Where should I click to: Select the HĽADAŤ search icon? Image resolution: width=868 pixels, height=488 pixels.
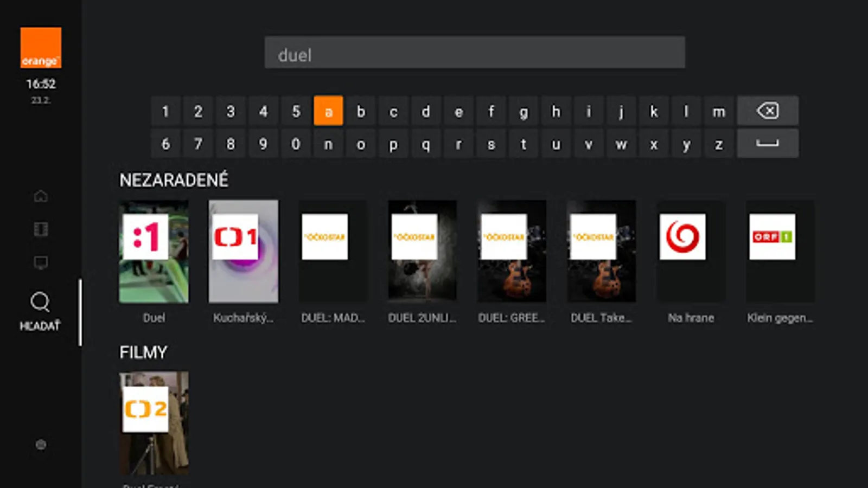click(x=40, y=311)
